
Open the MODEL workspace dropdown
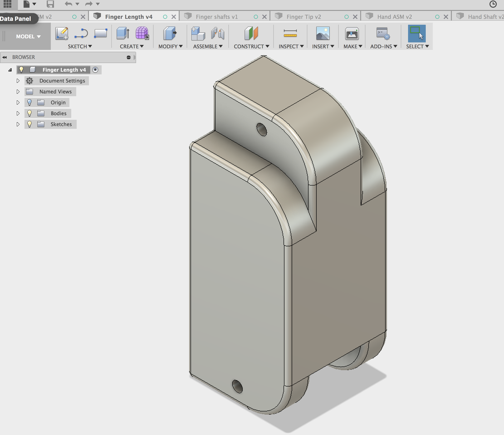(x=28, y=37)
